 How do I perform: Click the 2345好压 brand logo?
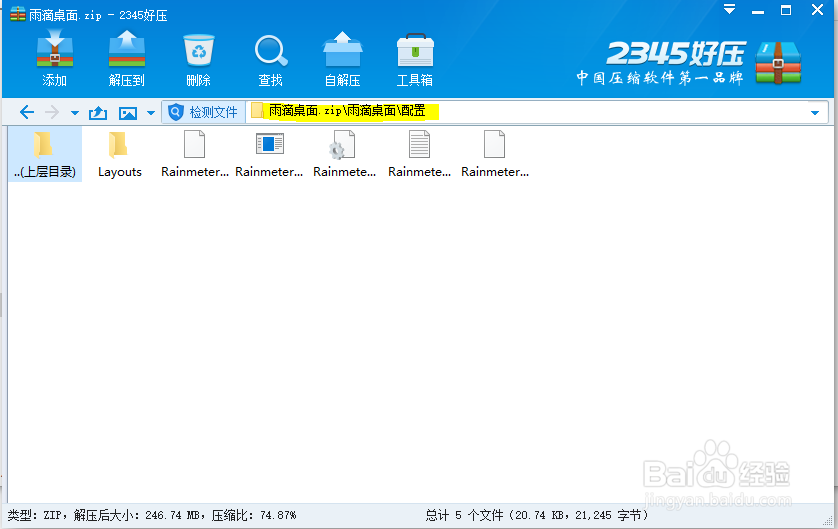688,63
